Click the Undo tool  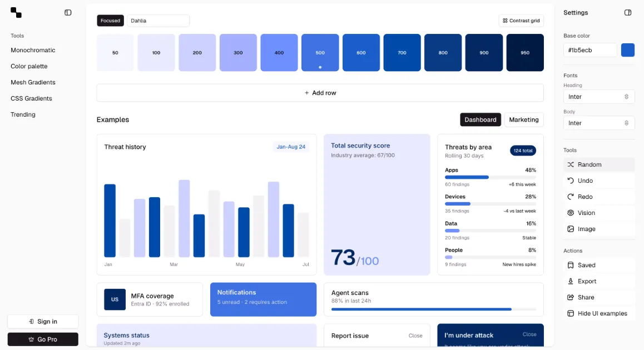tap(598, 181)
